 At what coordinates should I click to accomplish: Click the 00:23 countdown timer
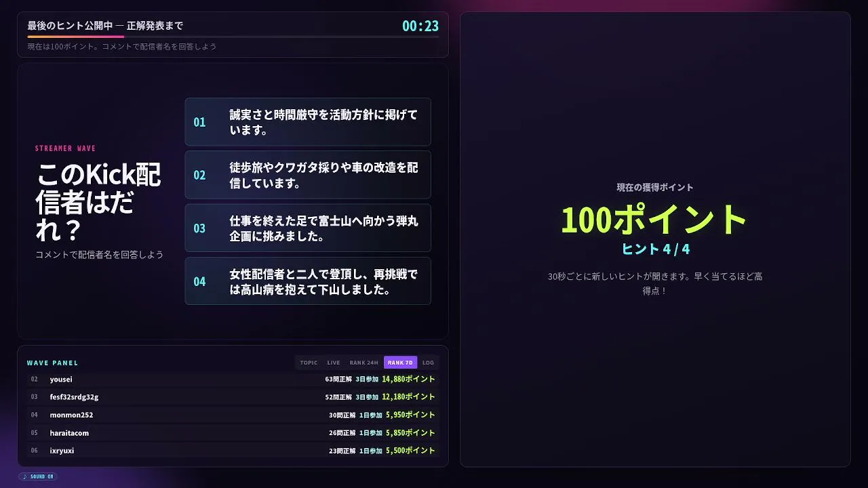coord(420,26)
